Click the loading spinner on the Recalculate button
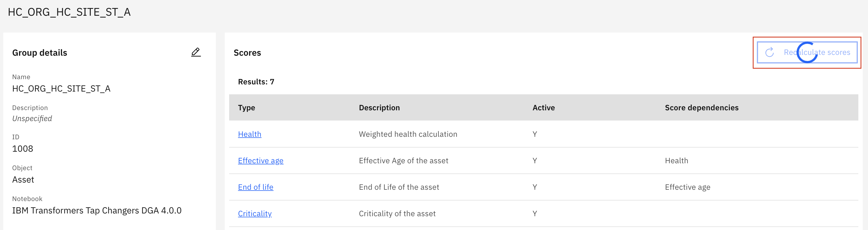868x230 pixels. [807, 52]
